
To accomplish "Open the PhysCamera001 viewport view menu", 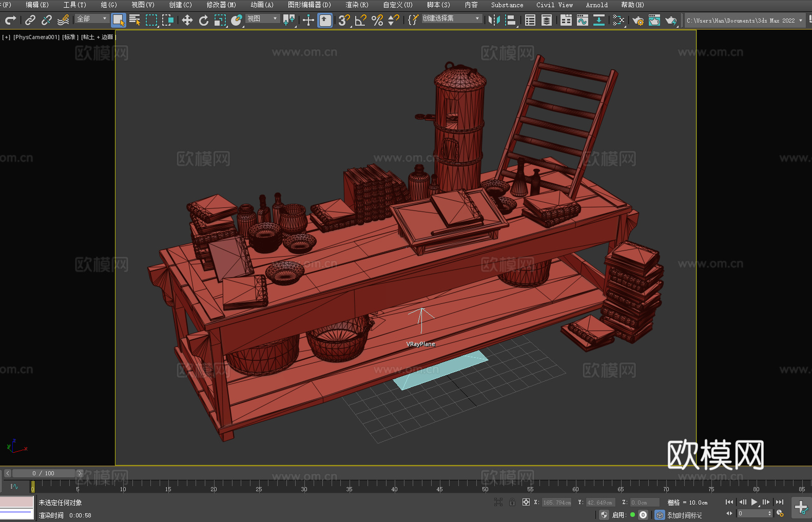I will pos(36,37).
